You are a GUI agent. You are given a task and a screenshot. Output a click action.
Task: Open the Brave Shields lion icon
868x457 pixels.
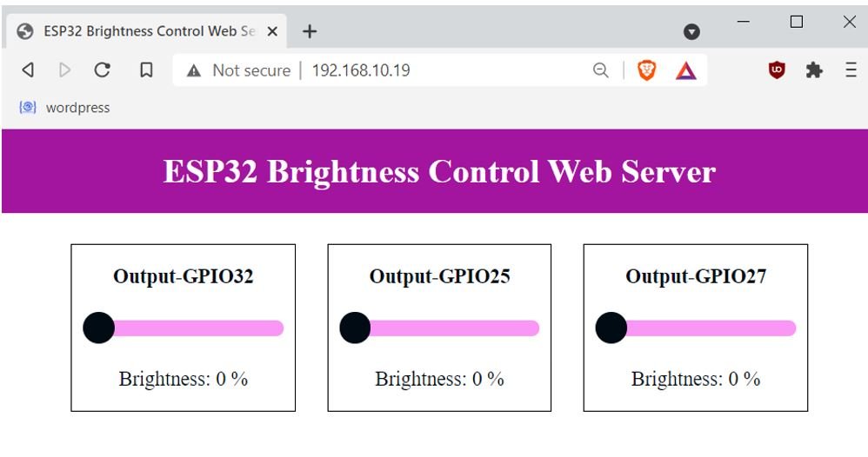[x=646, y=70]
